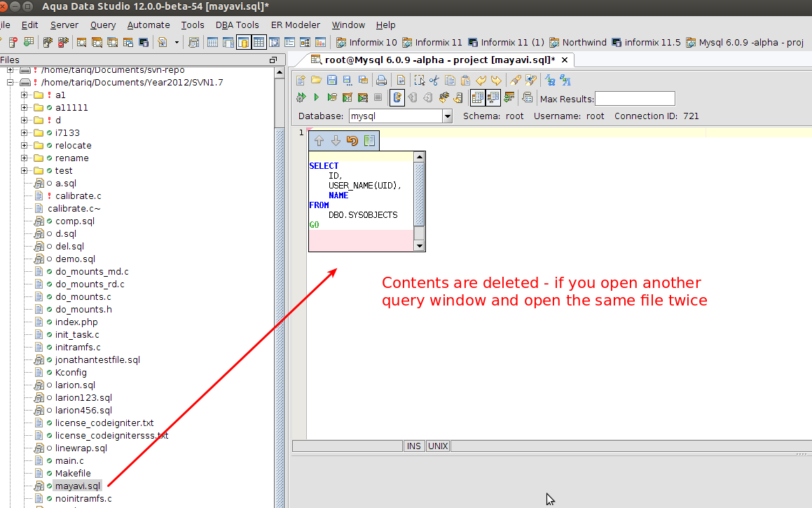The width and height of the screenshot is (812, 508).
Task: Click the history popup vertical scrollbar
Action: click(x=420, y=201)
